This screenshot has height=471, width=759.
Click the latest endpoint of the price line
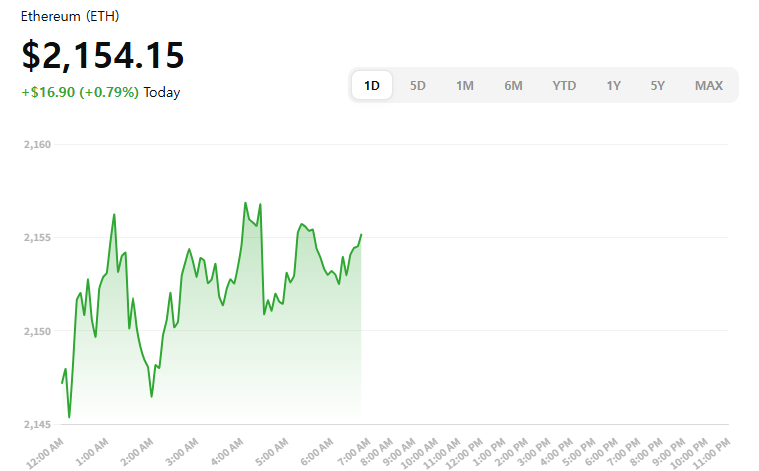(x=361, y=234)
